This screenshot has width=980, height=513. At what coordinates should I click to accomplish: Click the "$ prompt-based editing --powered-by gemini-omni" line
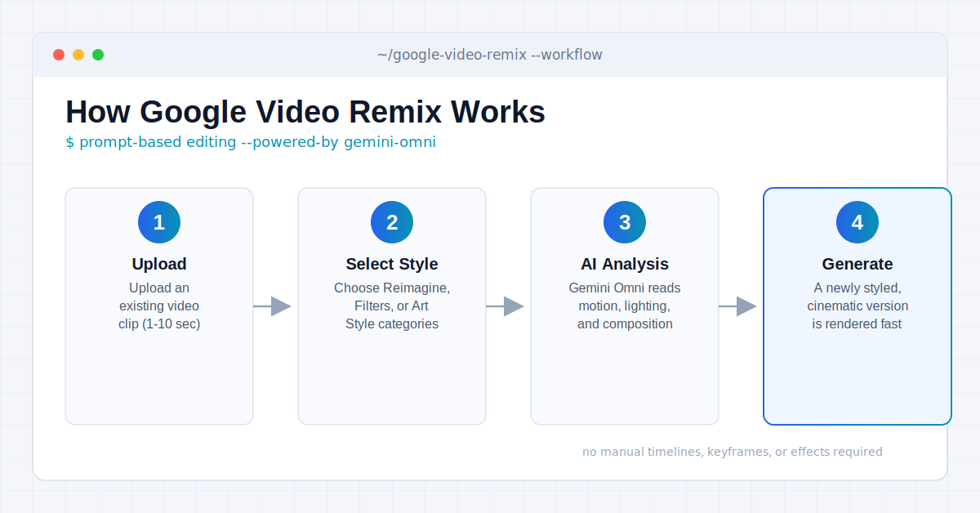coord(251,142)
